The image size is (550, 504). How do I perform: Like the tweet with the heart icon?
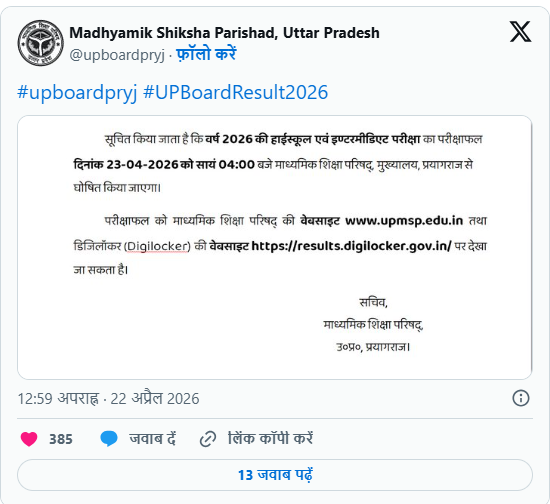tap(29, 439)
